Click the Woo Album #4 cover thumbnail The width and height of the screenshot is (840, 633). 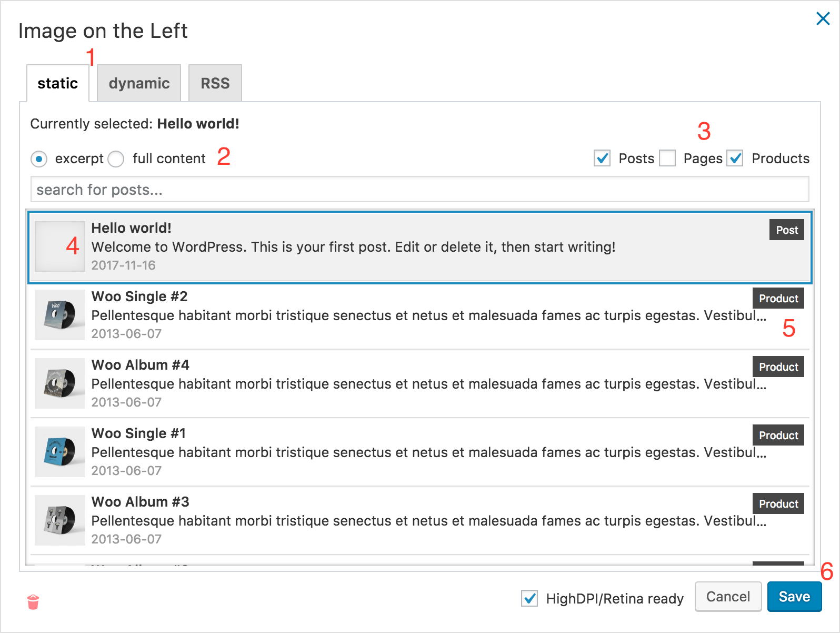pyautogui.click(x=59, y=383)
